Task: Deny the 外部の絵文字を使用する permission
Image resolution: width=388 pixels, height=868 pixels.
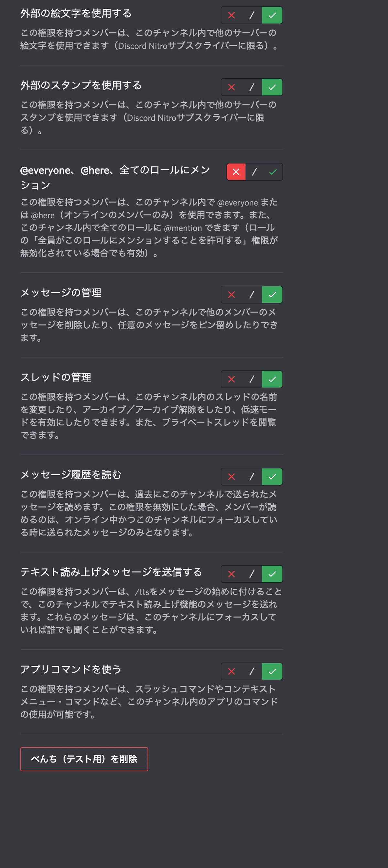Action: click(231, 15)
